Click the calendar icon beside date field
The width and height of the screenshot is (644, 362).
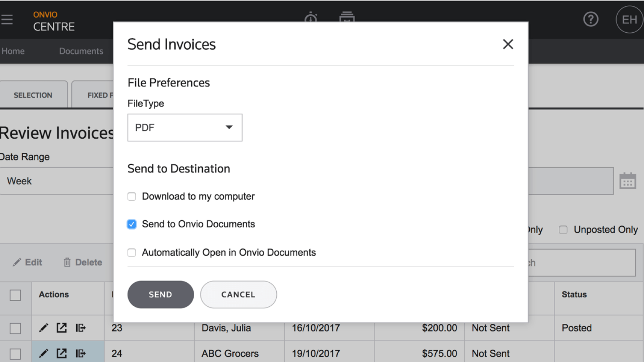[628, 181]
